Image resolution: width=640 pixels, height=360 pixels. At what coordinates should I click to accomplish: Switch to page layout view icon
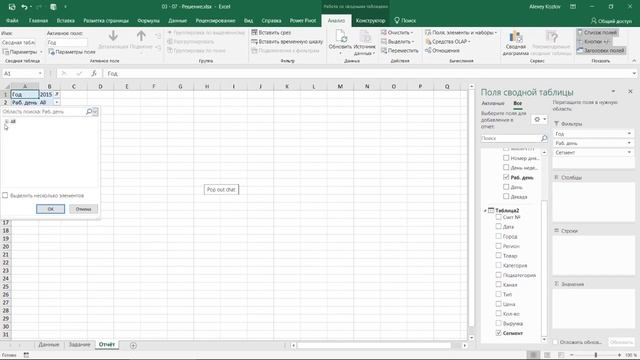coord(547,355)
